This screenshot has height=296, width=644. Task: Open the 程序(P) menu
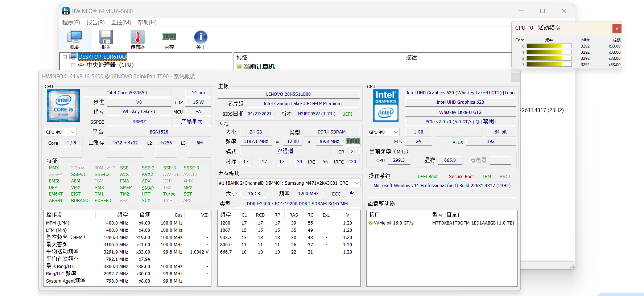71,22
